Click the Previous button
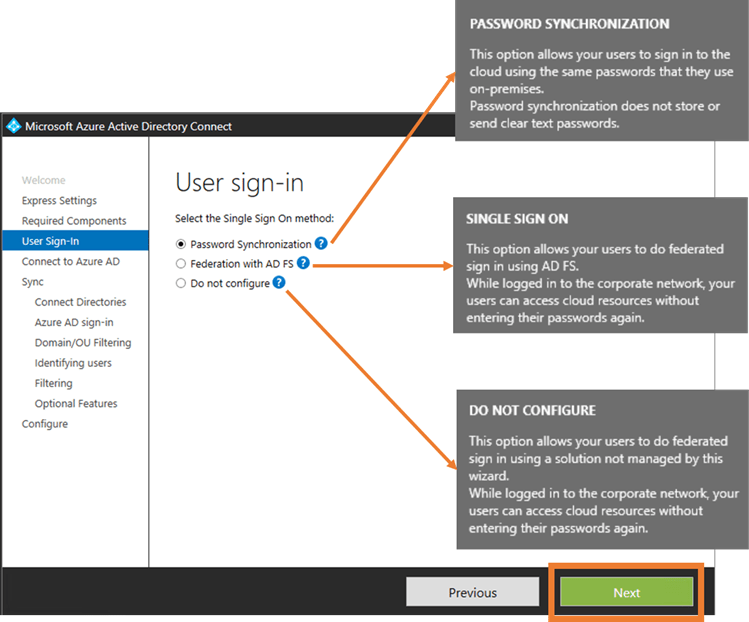This screenshot has width=749, height=622. click(472, 592)
